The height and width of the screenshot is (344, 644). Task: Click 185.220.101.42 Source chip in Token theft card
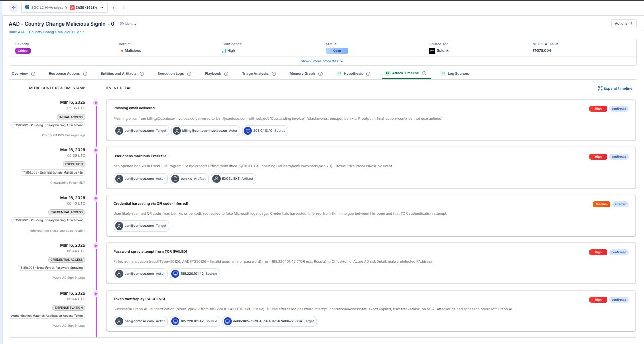pyautogui.click(x=195, y=321)
